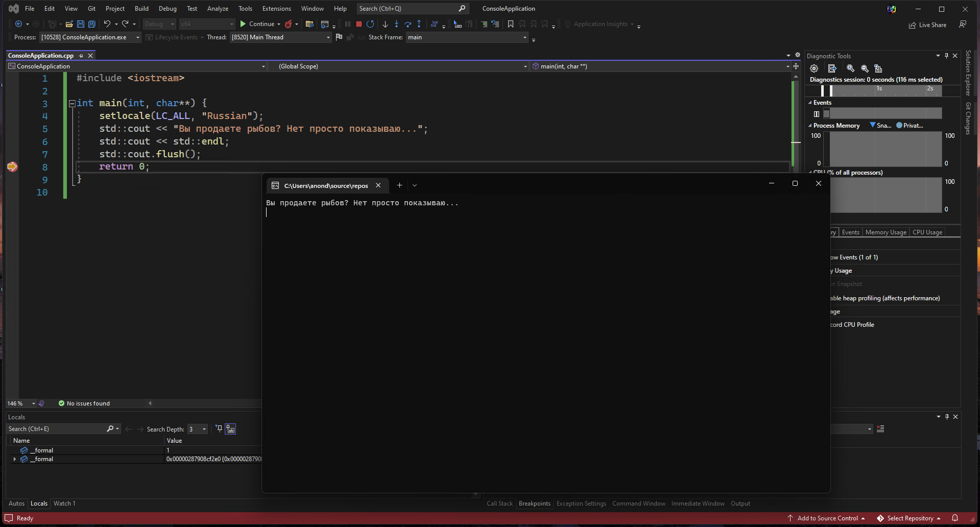Zoom in on the diagnostics timeline with magnifier icon
980x527 pixels.
click(850, 68)
